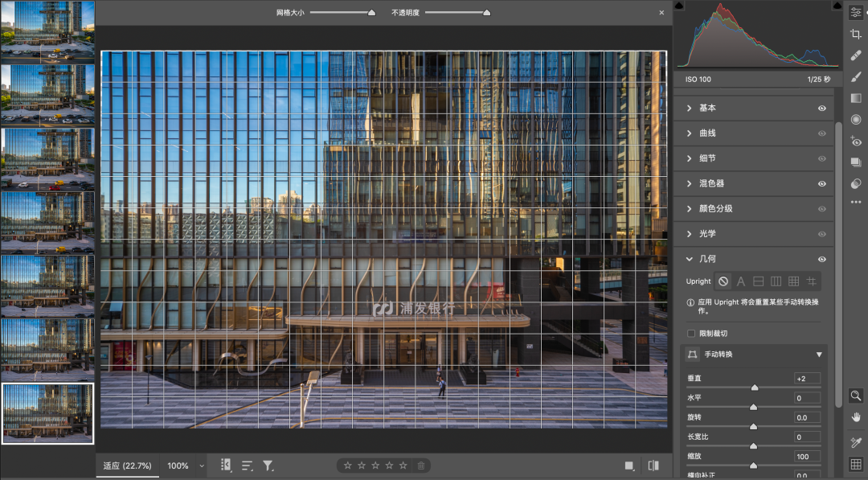
Task: Toggle visibility eye for 基本 panel
Action: click(x=822, y=108)
